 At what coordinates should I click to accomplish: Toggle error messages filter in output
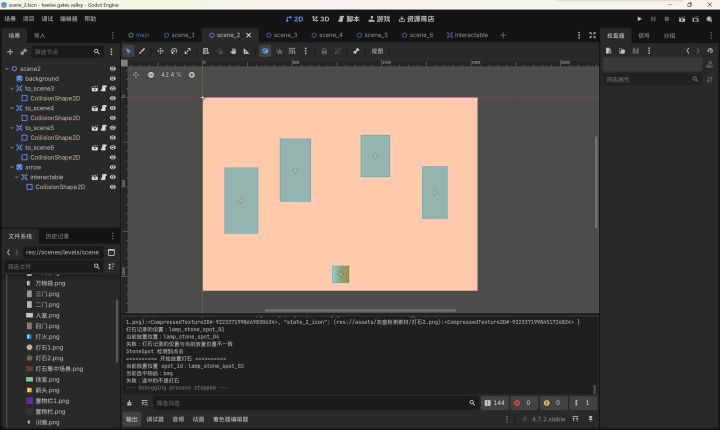point(523,403)
